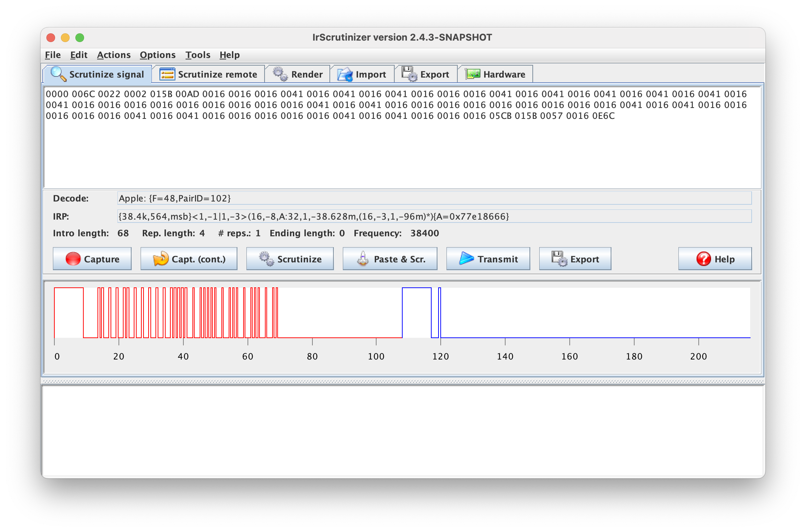Click the floppy gear icon on lower Export button
806x532 pixels.
[559, 258]
